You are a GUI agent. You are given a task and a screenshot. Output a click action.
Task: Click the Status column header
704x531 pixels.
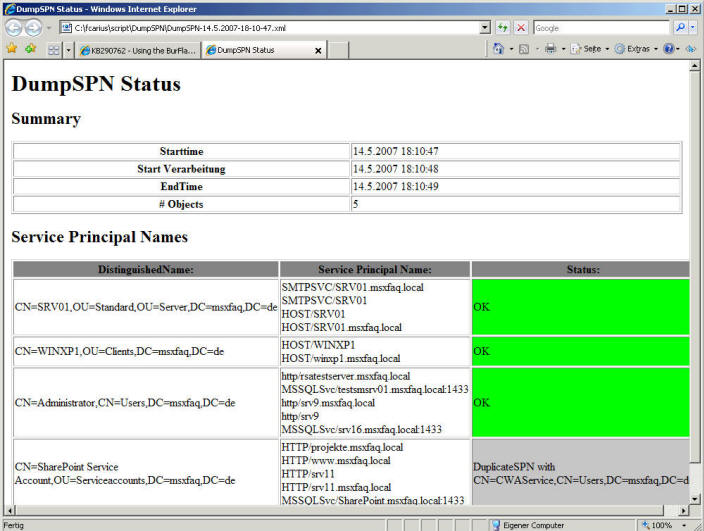click(x=583, y=269)
